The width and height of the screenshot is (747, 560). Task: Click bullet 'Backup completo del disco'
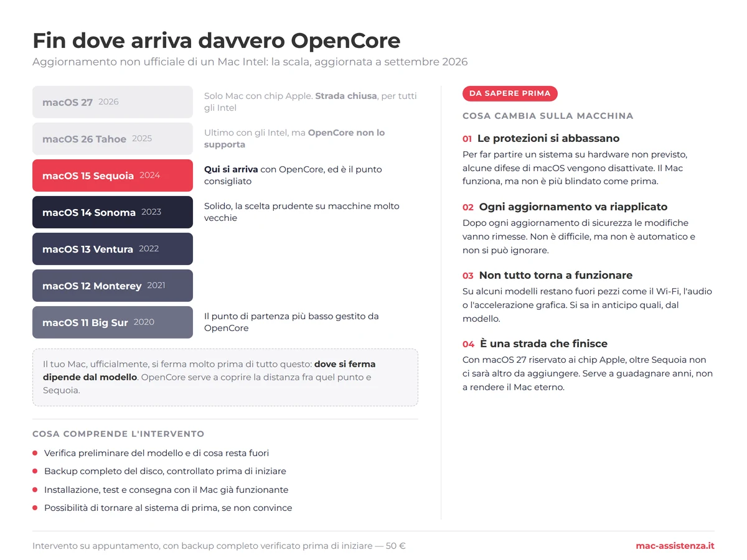(165, 471)
